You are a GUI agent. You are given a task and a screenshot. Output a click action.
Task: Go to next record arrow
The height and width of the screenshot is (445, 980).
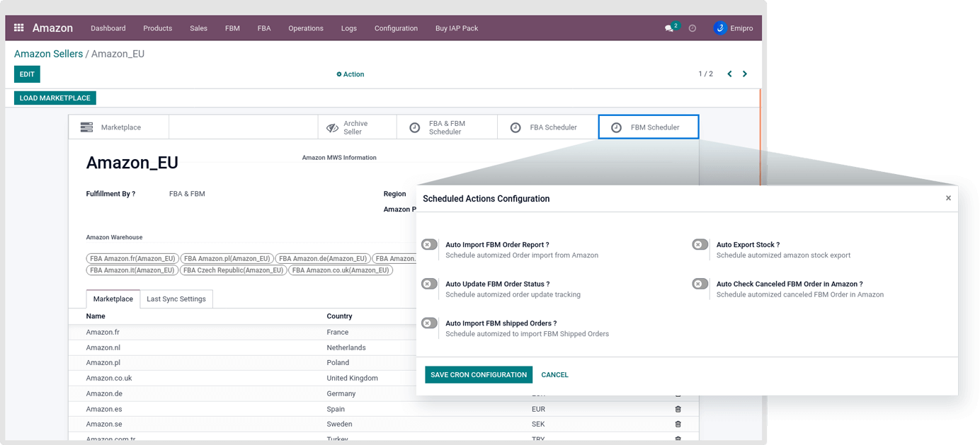click(745, 74)
